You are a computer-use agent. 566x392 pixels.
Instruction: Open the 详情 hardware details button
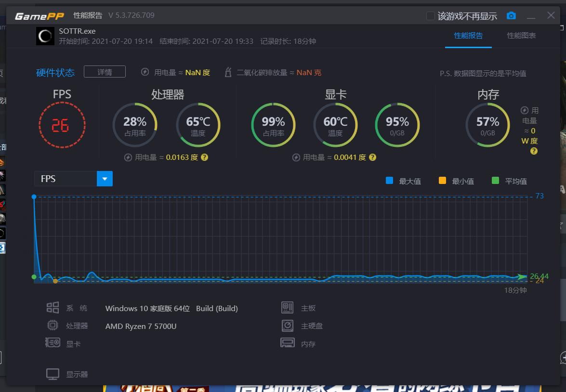105,72
